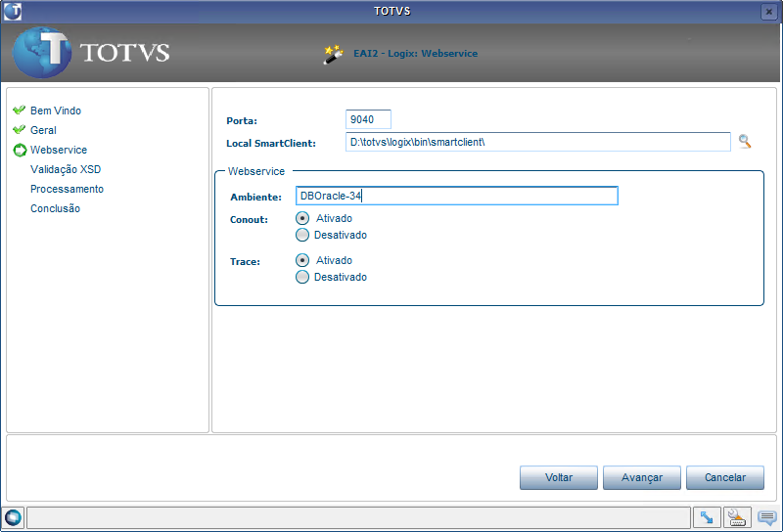This screenshot has height=532, width=783.
Task: Click the Ambiente: label
Action: point(255,198)
